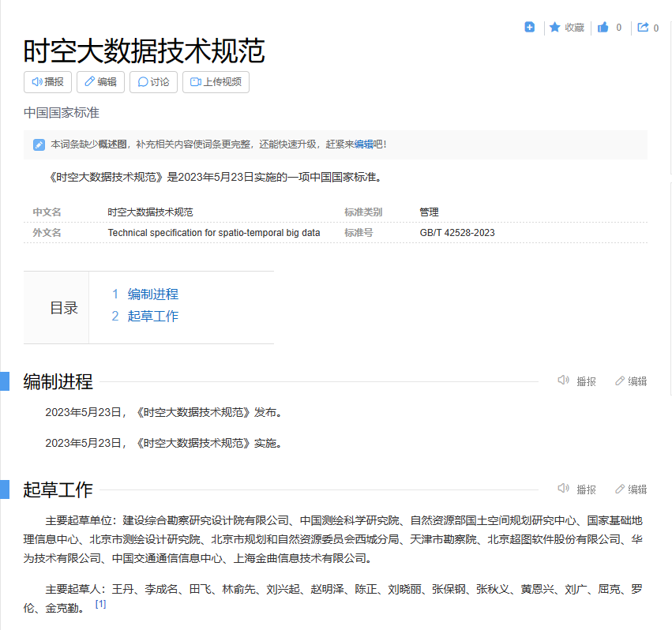Click the page title 时空大数据技术规范
The image size is (672, 630).
pos(144,51)
